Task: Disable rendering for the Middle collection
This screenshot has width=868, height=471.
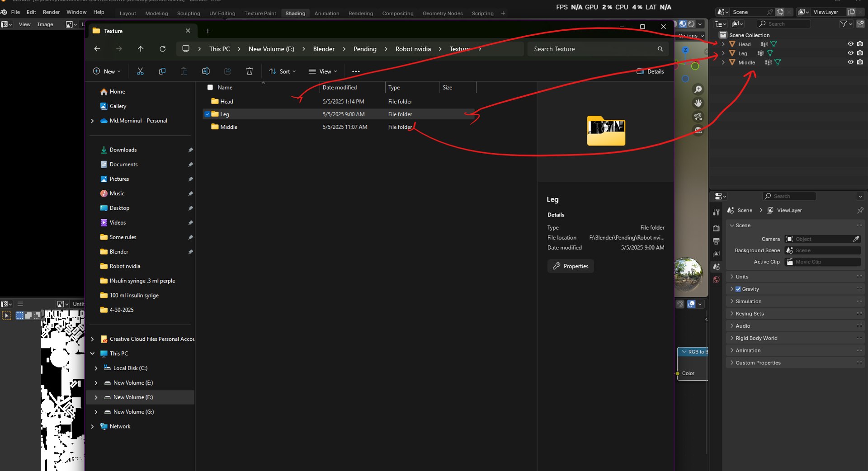Action: point(860,62)
